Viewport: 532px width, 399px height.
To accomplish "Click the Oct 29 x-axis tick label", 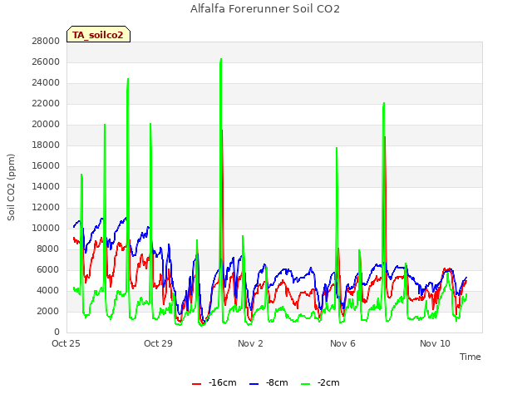I will [x=158, y=343].
